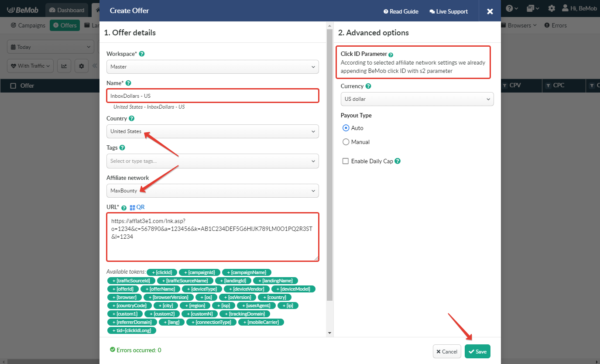Click into the offer URL text area

(213, 237)
